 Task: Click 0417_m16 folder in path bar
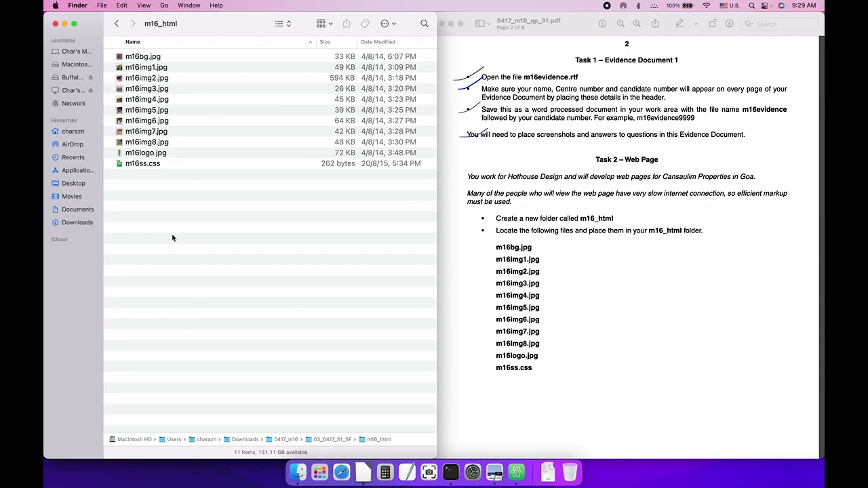click(282, 439)
